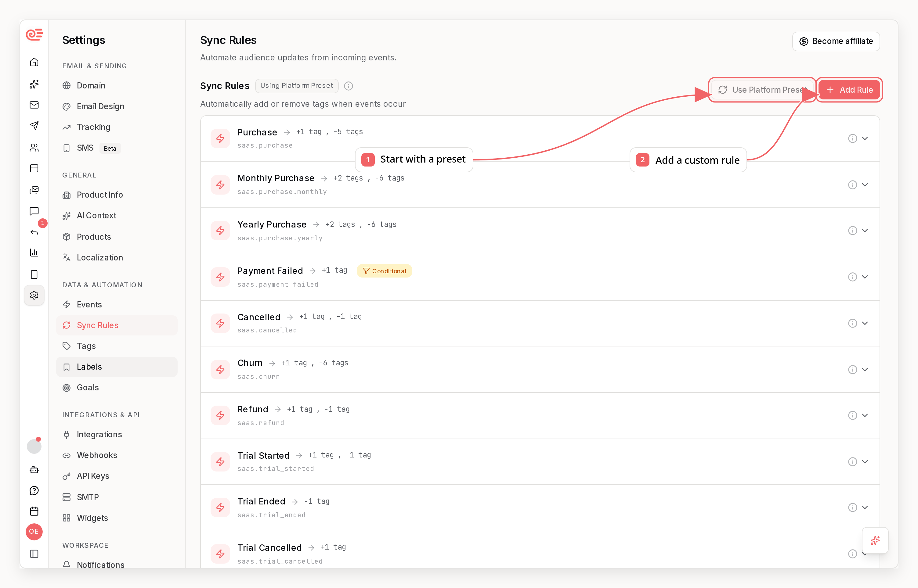Viewport: 918px width, 588px height.
Task: Expand the Trial Ended rule chevron
Action: tap(865, 507)
